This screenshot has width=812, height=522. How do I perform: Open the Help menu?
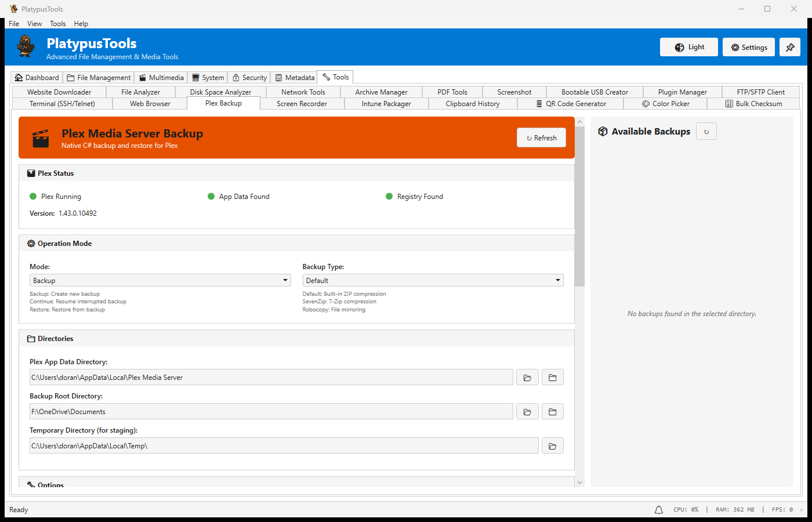(81, 24)
